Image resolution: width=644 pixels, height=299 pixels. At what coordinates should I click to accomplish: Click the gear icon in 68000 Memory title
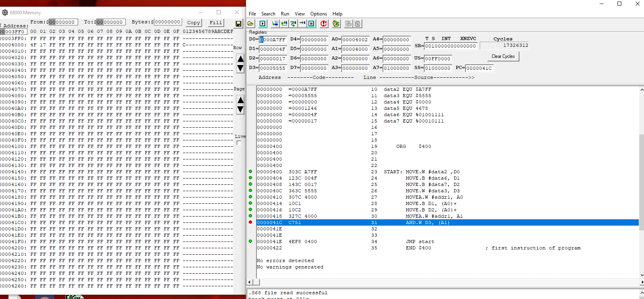(5, 13)
